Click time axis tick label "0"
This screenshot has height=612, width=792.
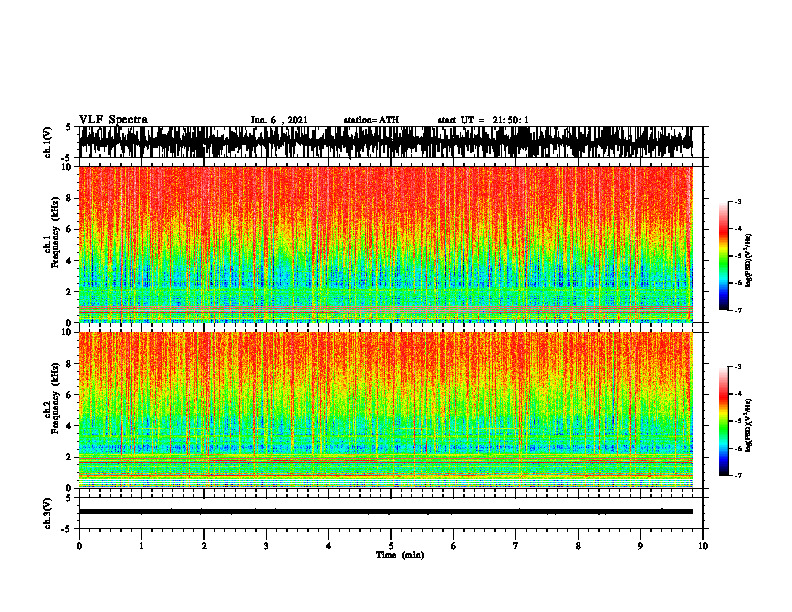click(x=79, y=546)
